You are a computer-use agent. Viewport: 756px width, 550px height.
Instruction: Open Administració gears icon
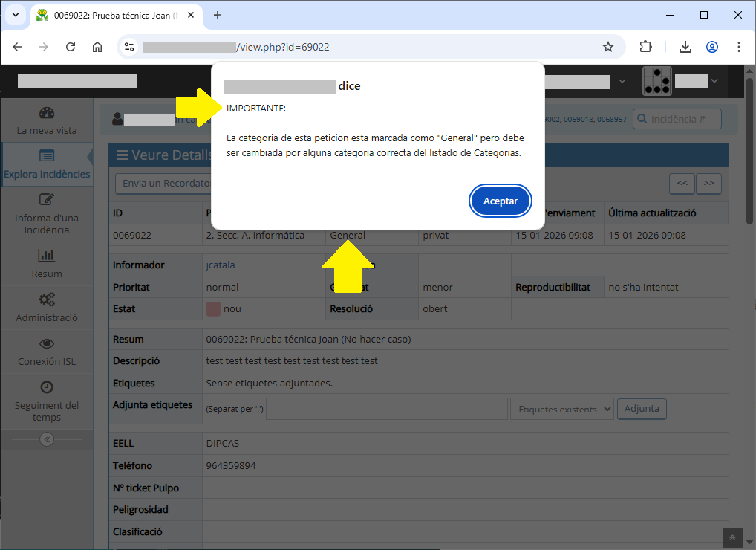pyautogui.click(x=47, y=300)
